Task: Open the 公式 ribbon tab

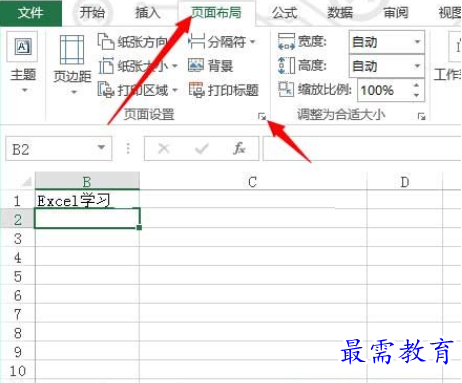Action: tap(284, 13)
